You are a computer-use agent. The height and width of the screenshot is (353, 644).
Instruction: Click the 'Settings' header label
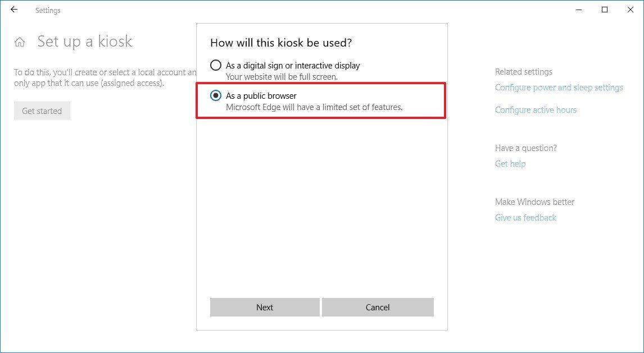coord(48,10)
